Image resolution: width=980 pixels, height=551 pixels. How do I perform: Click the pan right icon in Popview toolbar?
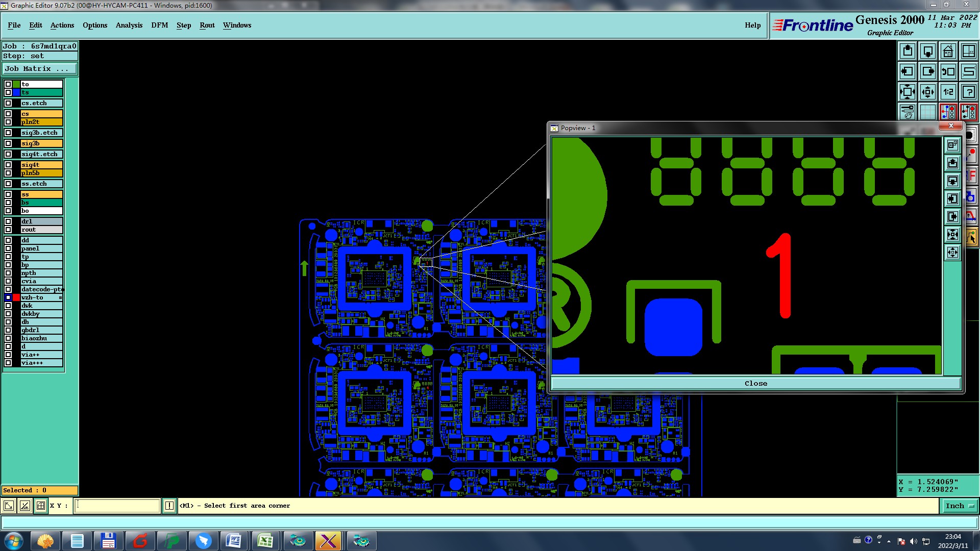952,217
